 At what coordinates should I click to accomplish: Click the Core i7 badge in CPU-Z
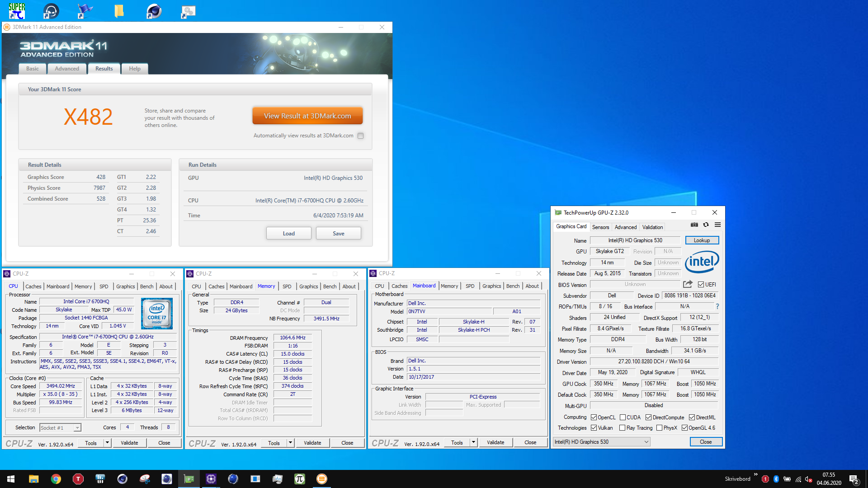(x=157, y=313)
